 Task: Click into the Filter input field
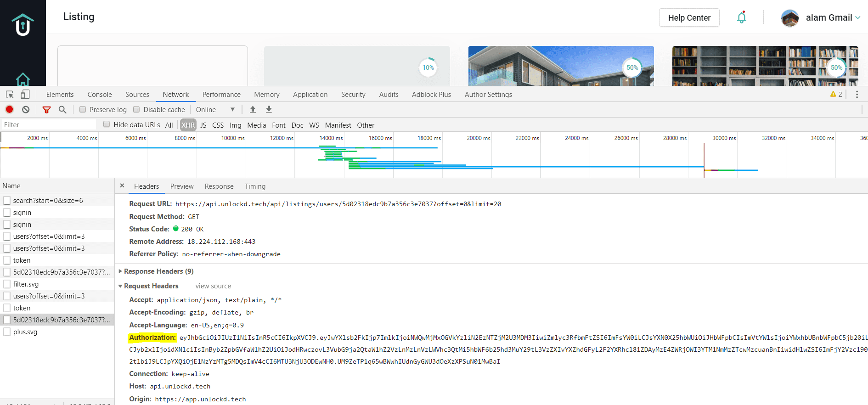tap(49, 124)
